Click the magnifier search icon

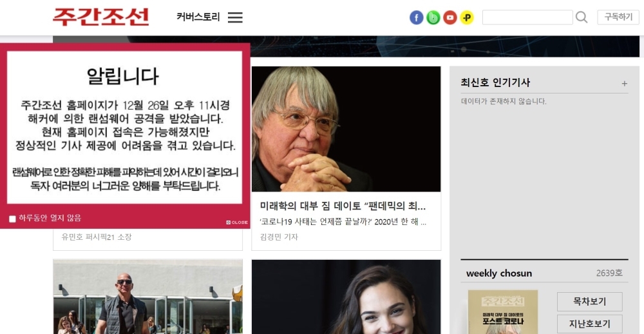pyautogui.click(x=581, y=17)
